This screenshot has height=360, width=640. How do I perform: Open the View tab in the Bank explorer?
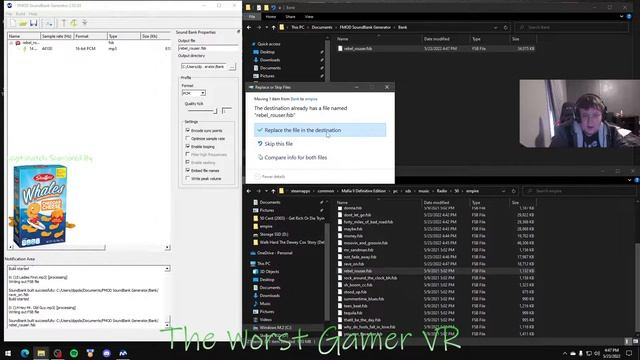point(309,17)
